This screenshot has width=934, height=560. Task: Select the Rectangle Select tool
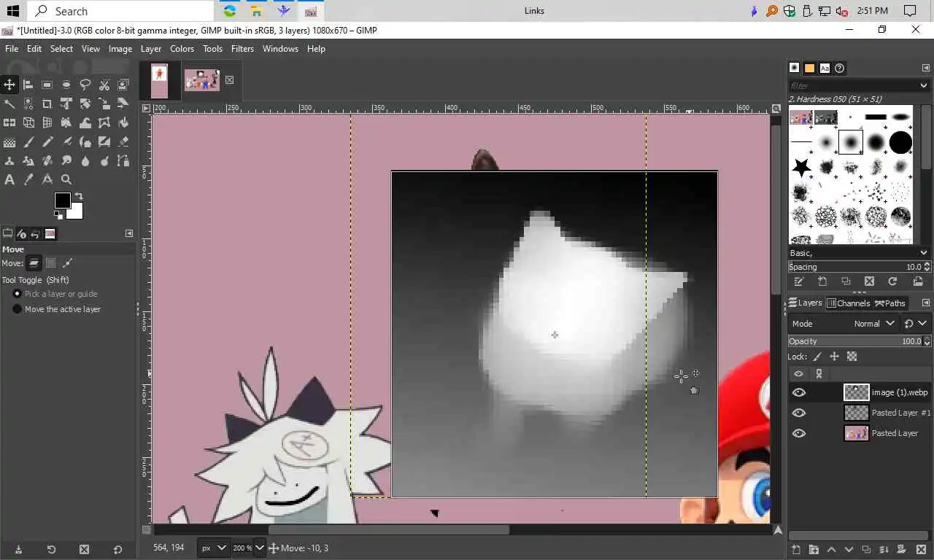point(47,85)
